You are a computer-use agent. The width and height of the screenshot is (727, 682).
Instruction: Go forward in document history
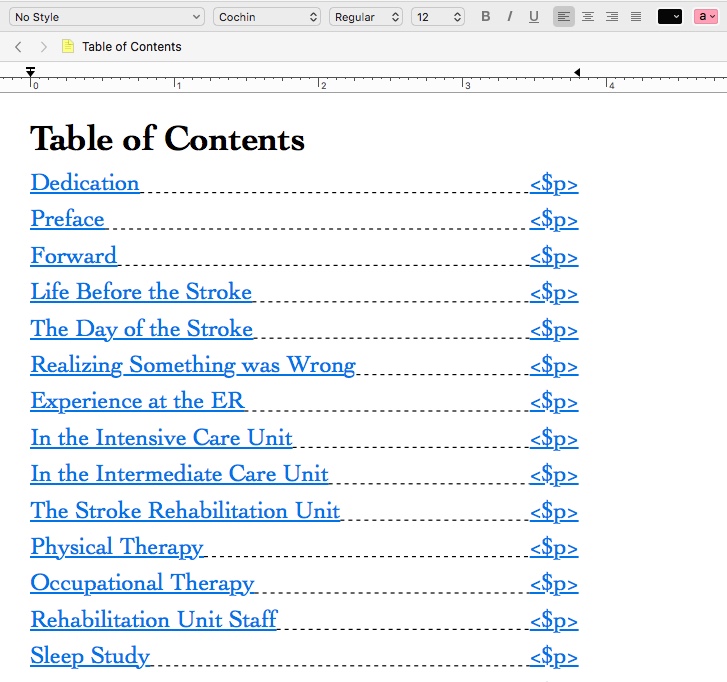pos(43,47)
